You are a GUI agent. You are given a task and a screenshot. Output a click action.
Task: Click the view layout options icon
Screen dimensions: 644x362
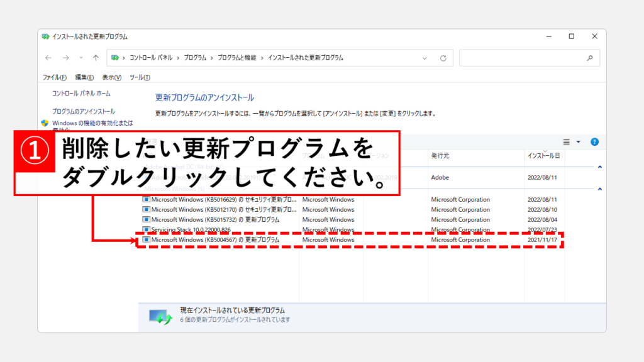[566, 142]
